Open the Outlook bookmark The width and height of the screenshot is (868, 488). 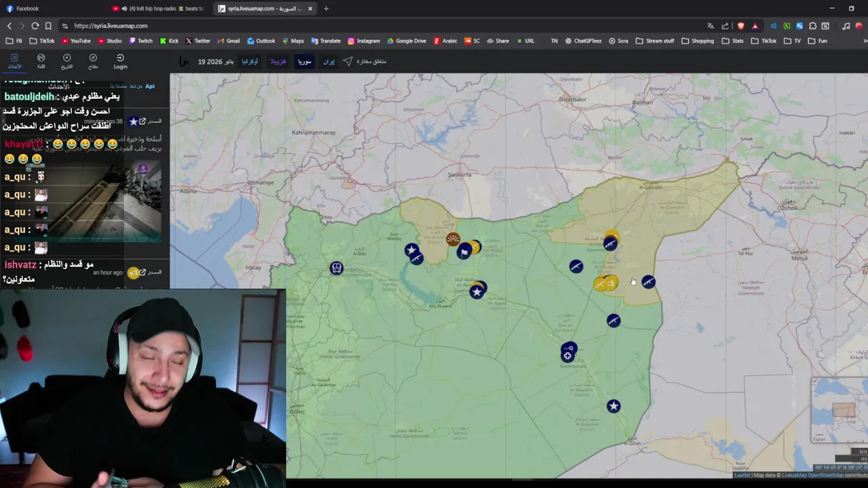[x=261, y=41]
